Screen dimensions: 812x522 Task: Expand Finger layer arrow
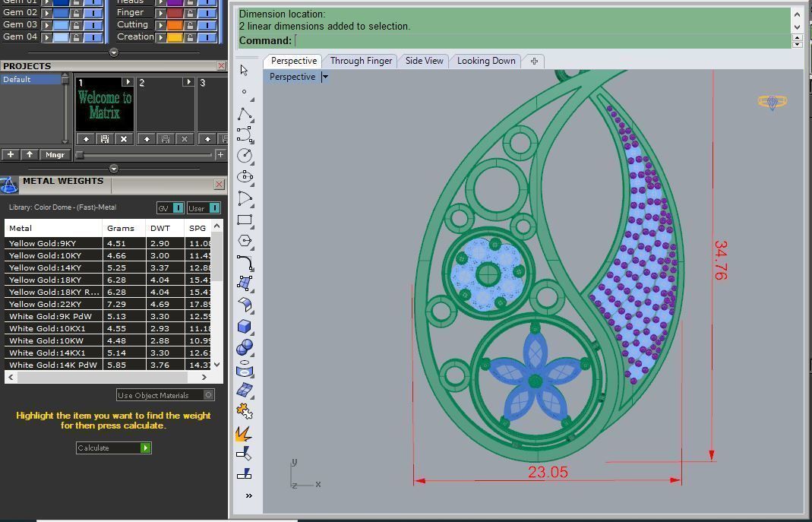tap(160, 12)
